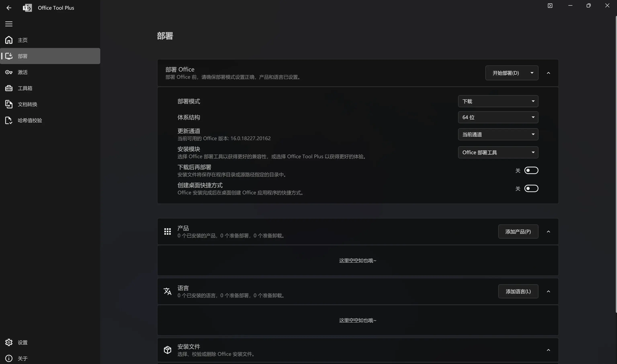Viewport: 617px width, 364px height.
Task: Enable the 创建桌面快捷方式 switch
Action: pos(531,188)
